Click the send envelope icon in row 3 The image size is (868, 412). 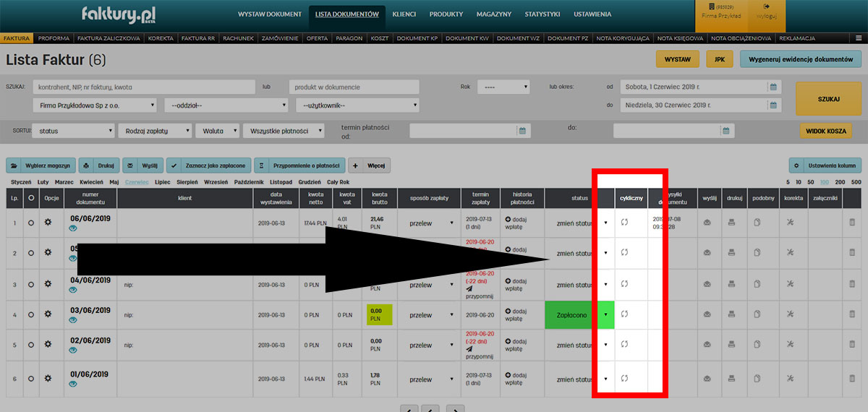[x=707, y=284]
